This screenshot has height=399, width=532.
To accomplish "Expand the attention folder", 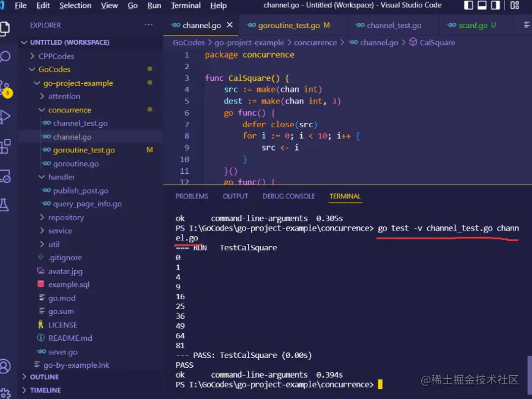I will coord(64,96).
